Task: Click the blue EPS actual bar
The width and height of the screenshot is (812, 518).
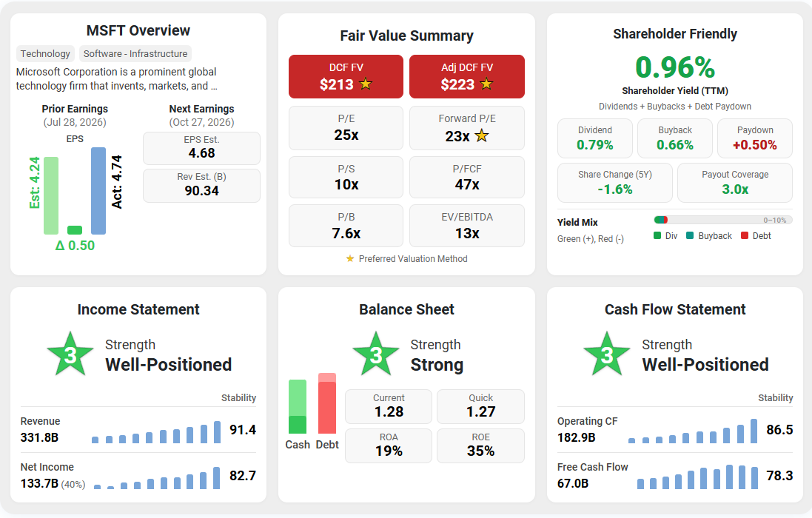Action: [98, 191]
